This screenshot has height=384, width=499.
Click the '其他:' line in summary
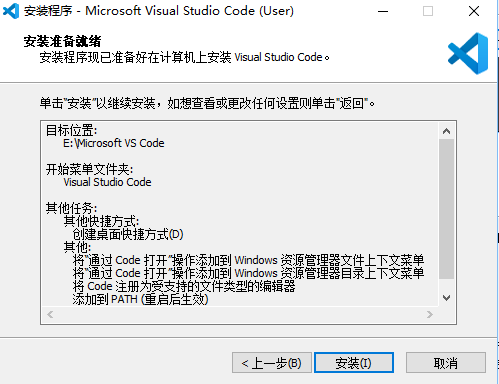pyautogui.click(x=77, y=247)
